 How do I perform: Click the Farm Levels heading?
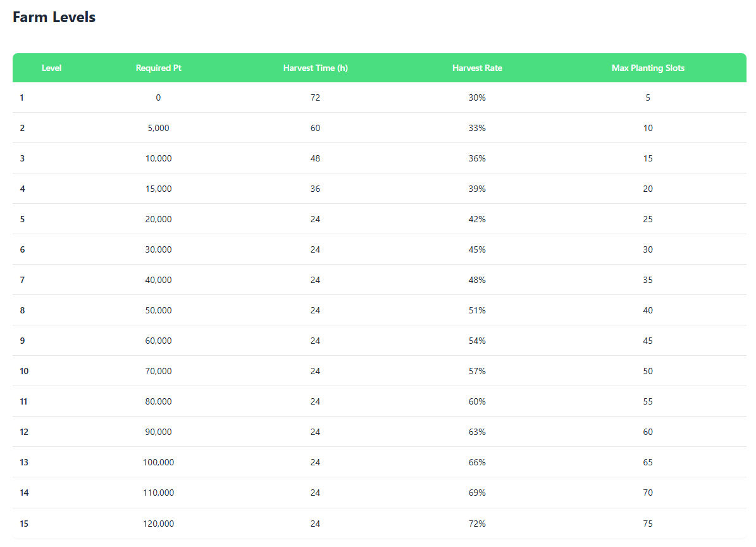point(54,17)
